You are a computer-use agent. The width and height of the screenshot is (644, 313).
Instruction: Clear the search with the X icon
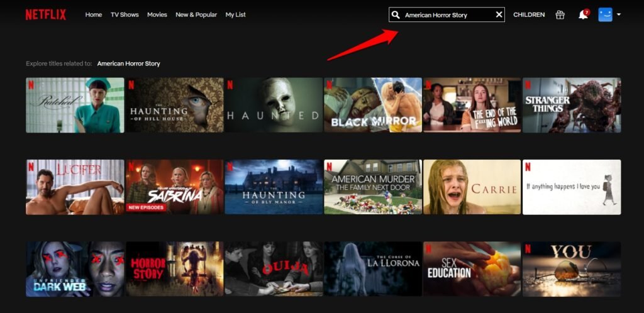(499, 14)
